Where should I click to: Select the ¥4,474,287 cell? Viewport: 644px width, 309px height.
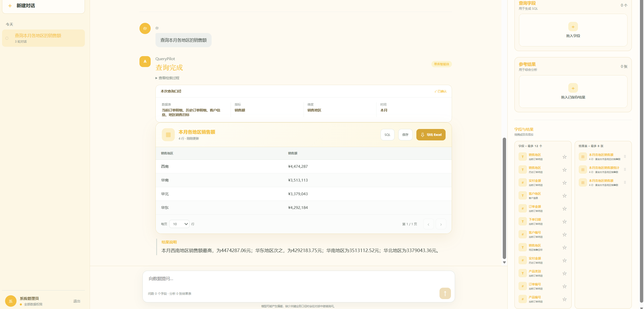tap(298, 167)
